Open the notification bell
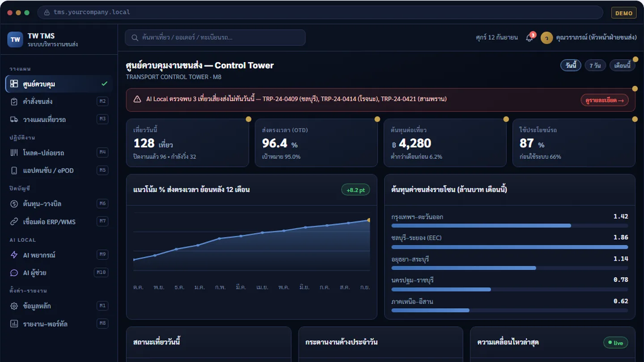This screenshot has height=362, width=644. click(530, 38)
